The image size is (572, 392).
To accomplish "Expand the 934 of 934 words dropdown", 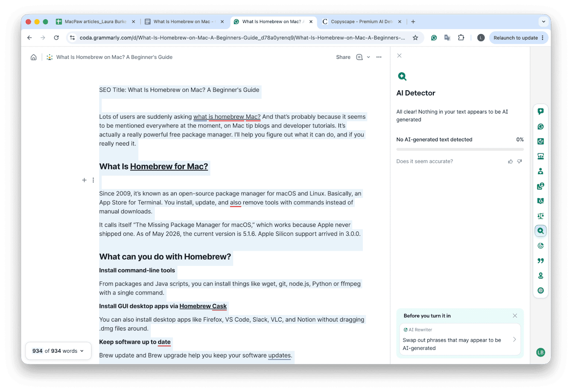I will coord(58,351).
